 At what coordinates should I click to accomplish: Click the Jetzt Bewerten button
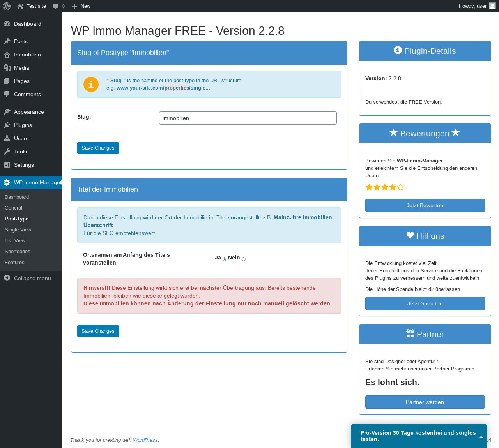point(425,205)
